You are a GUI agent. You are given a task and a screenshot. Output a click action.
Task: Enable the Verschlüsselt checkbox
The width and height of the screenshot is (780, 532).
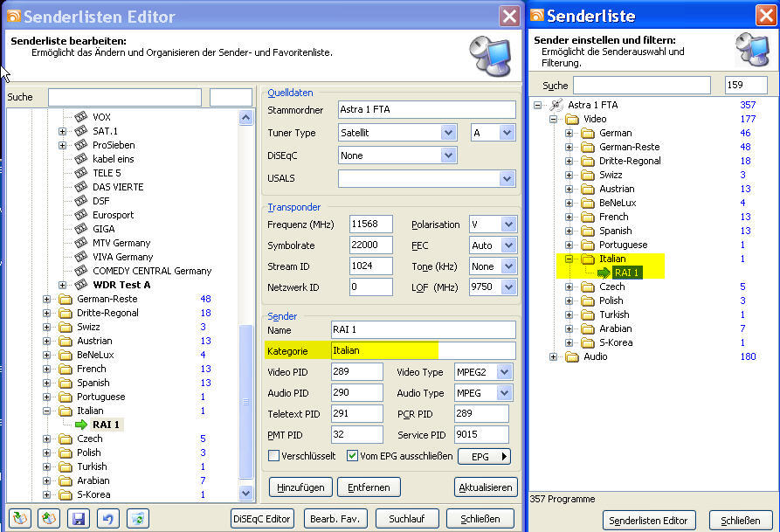[x=273, y=456]
